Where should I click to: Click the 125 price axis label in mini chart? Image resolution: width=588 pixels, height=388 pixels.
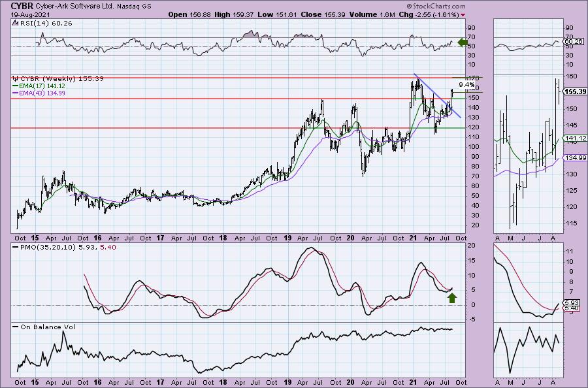click(572, 191)
